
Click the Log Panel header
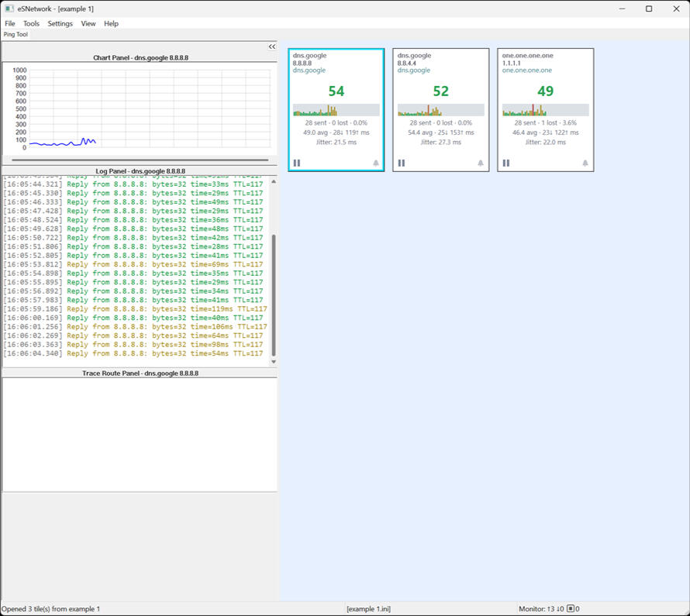140,171
